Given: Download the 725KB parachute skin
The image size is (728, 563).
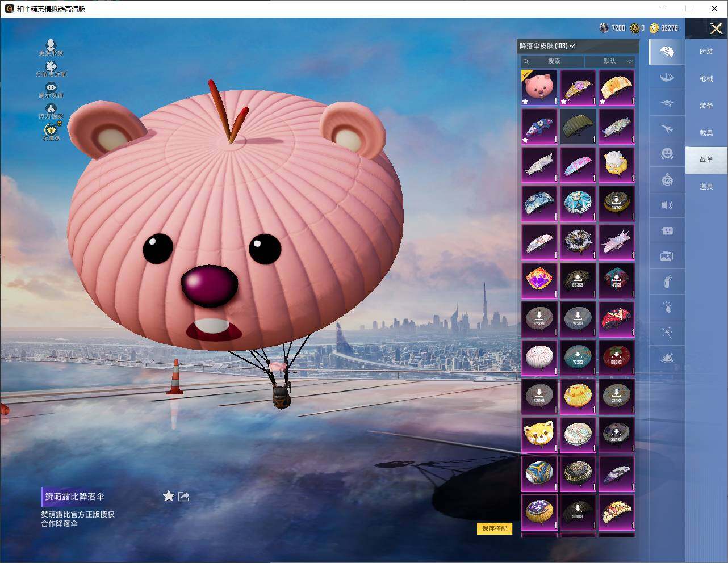Looking at the screenshot, I should [578, 320].
